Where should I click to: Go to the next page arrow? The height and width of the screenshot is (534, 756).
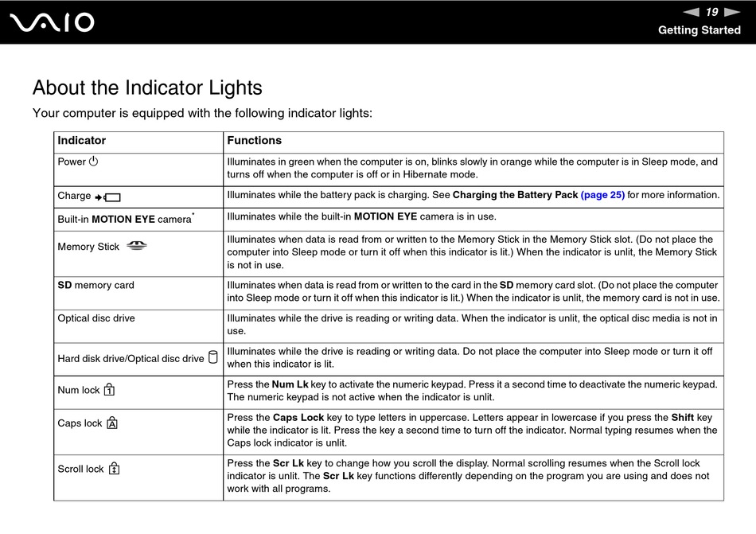[732, 12]
